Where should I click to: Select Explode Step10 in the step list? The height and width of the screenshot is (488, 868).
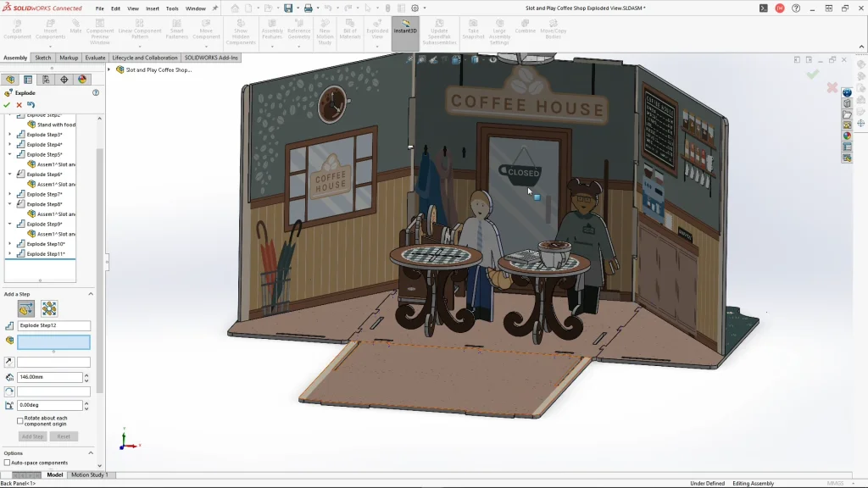(46, 244)
